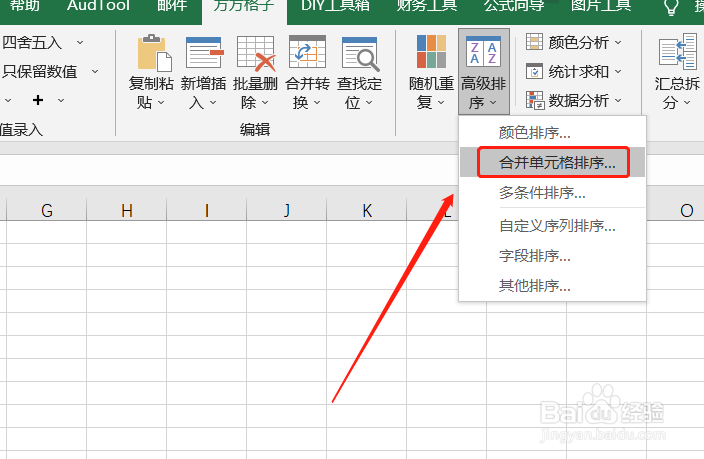Switch to the 图片工具 tab

tap(601, 5)
